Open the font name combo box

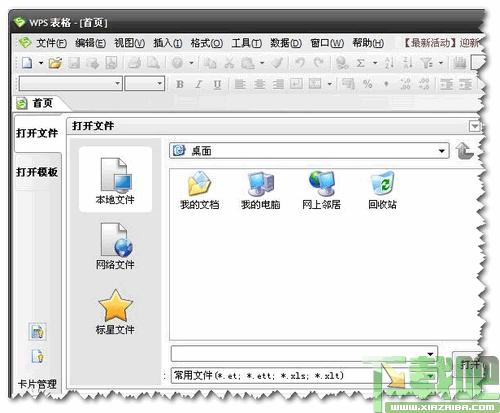(x=70, y=83)
